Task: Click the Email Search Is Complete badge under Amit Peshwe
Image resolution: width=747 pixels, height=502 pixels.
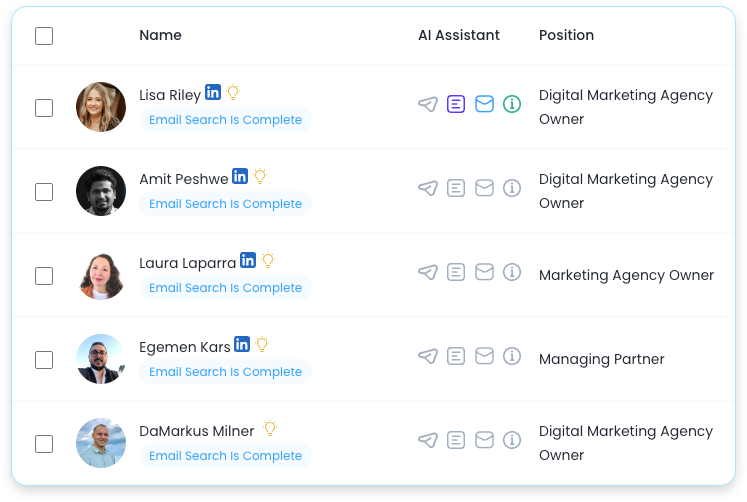Action: 225,204
